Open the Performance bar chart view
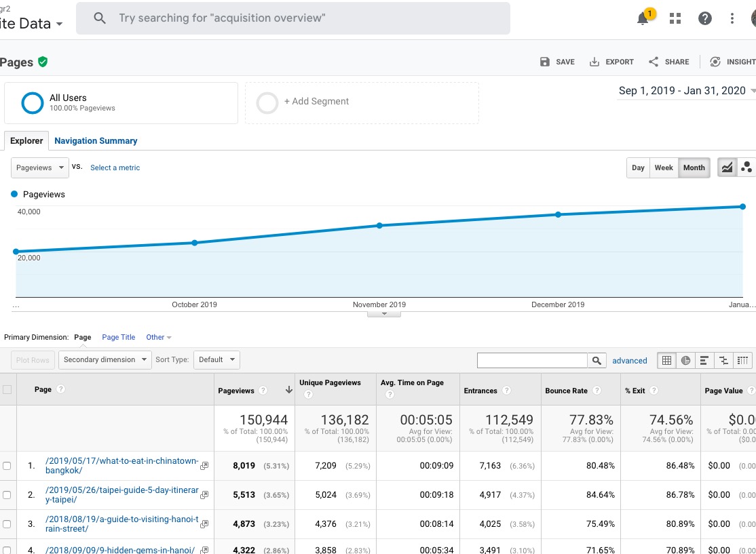The width and height of the screenshot is (756, 554). (x=704, y=360)
